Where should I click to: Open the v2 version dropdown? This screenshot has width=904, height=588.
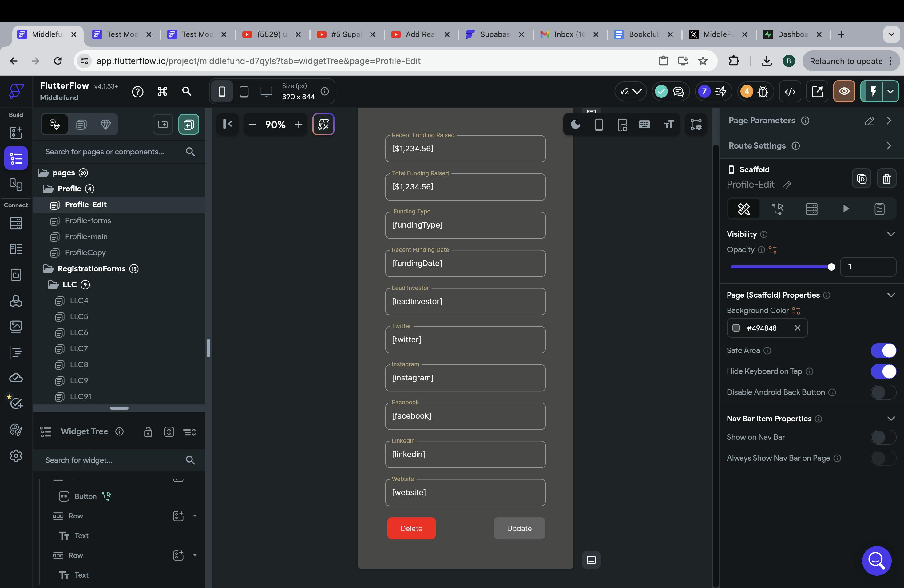631,92
